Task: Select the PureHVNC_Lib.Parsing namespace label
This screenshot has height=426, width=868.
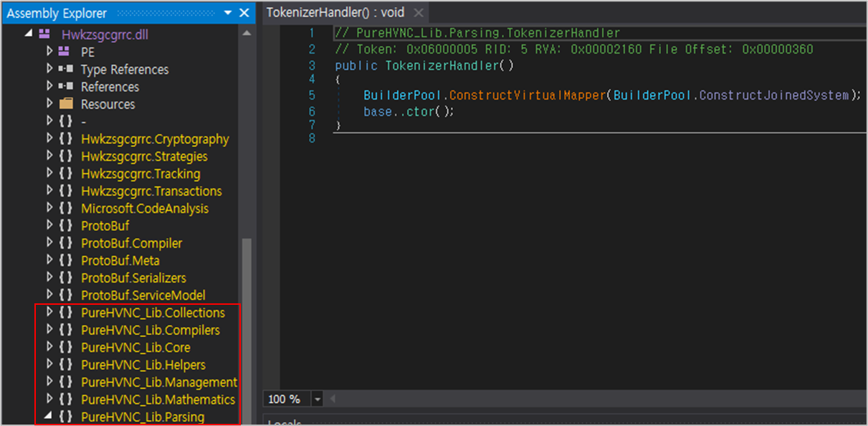Action: click(x=143, y=417)
